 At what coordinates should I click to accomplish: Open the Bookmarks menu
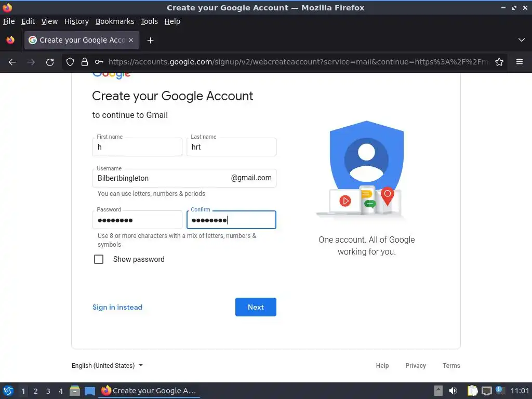[x=115, y=21]
